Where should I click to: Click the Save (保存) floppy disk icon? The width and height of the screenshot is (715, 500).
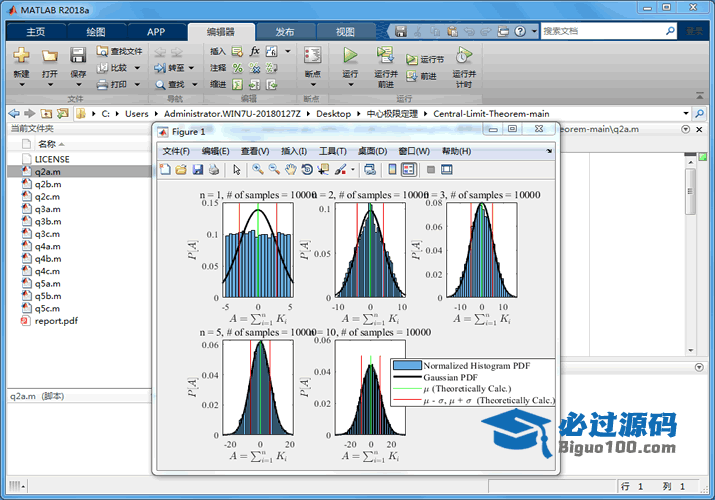tap(78, 55)
